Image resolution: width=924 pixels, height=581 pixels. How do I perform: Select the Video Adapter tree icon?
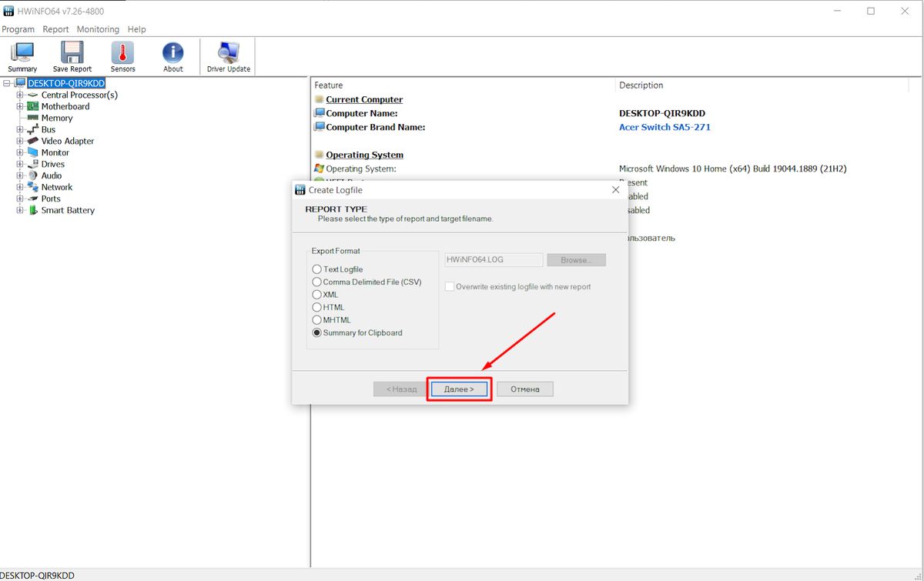(33, 142)
